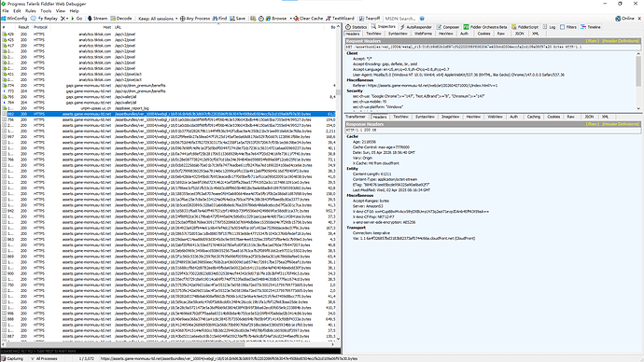Click the session list vertical scrollbar
The height and width of the screenshot is (362, 644).
(x=339, y=183)
